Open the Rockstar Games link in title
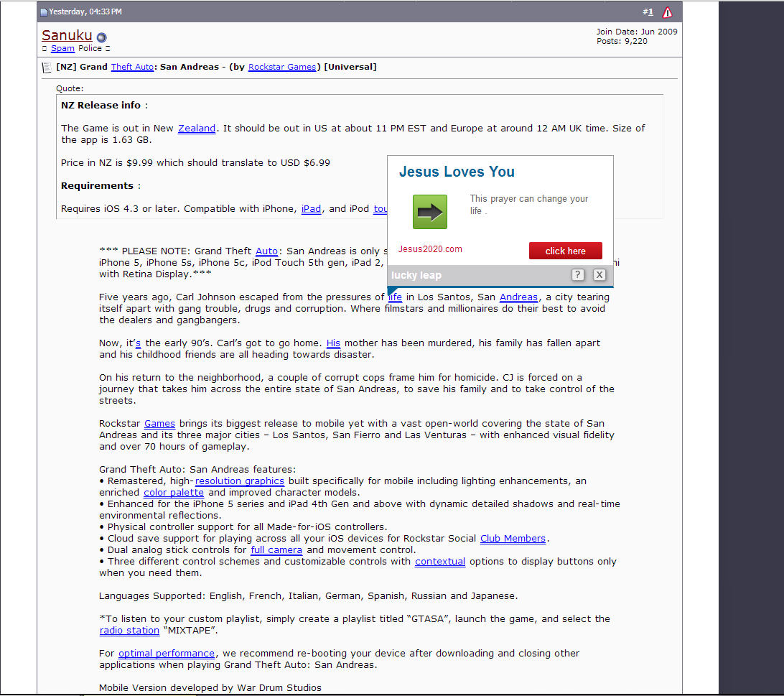Screen dimensions: 784x696 click(x=282, y=67)
